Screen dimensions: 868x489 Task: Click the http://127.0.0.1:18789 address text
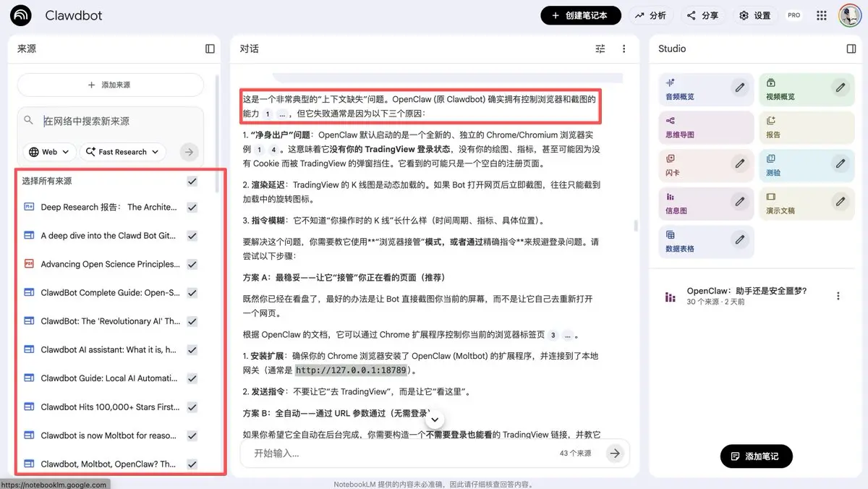[x=352, y=370]
